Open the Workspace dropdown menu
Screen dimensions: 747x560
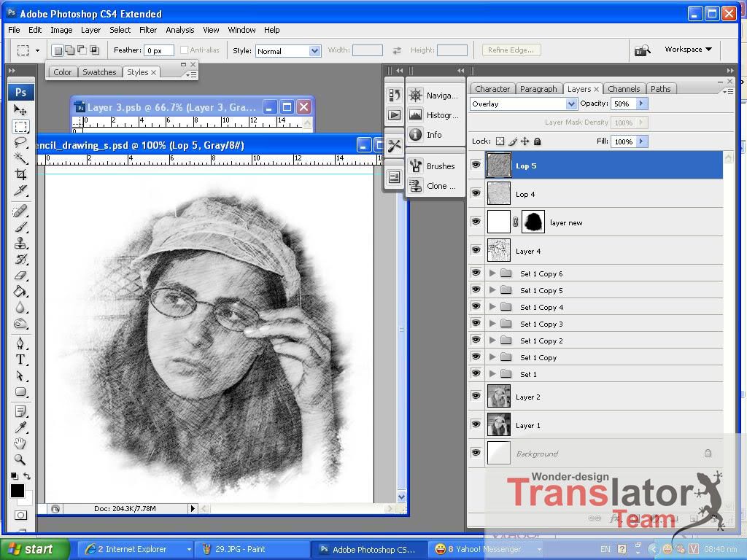click(x=689, y=49)
